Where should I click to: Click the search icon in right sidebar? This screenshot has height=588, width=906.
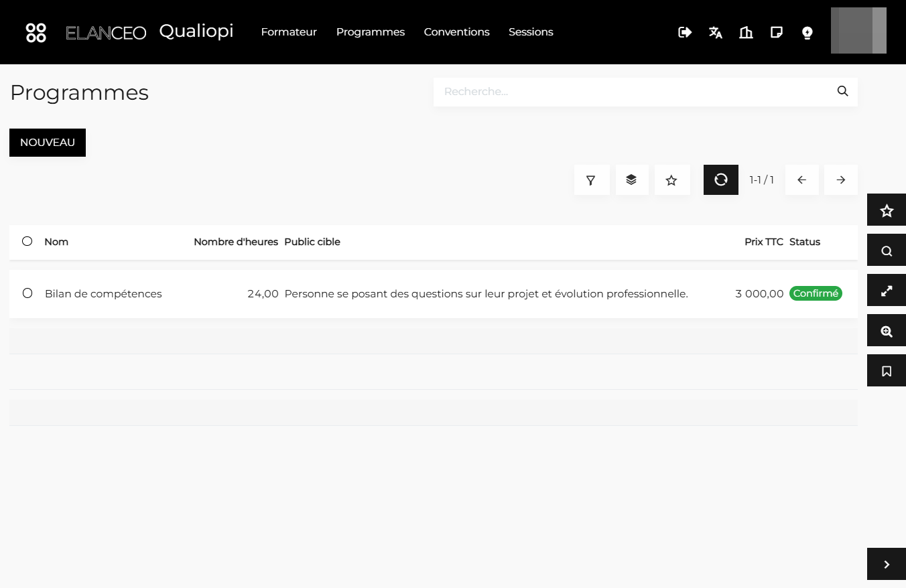tap(887, 250)
